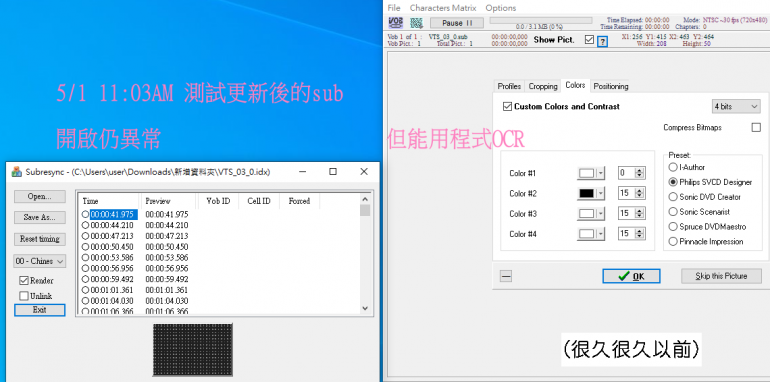Open the Color #3 swatch dropdown arrow
Viewport: 770px width, 382px height.
(x=601, y=214)
